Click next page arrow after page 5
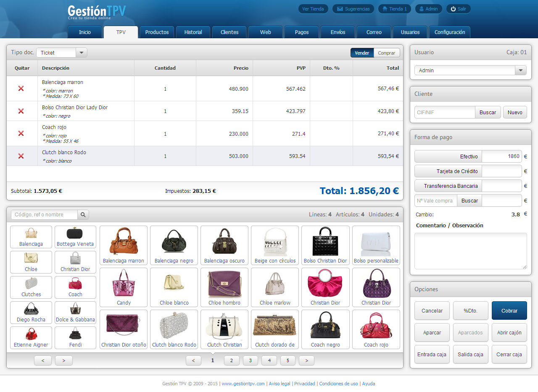Screen dimensions: 538x392 pos(306,360)
